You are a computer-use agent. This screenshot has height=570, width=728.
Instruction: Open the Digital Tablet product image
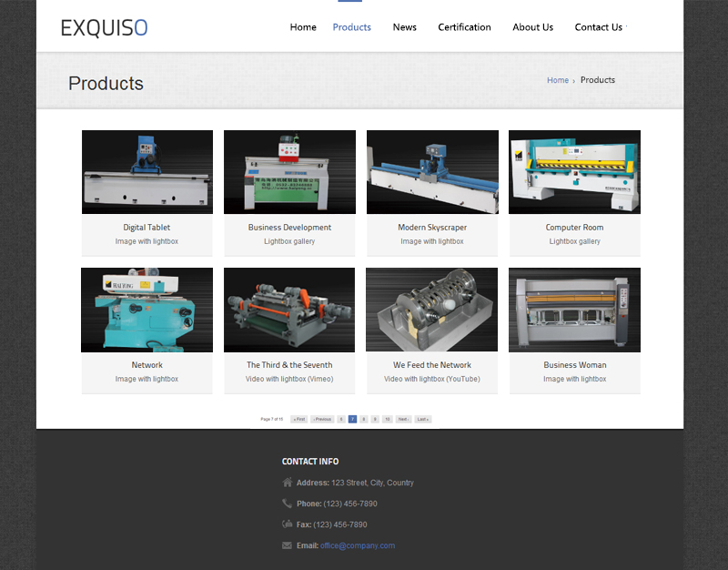click(147, 172)
